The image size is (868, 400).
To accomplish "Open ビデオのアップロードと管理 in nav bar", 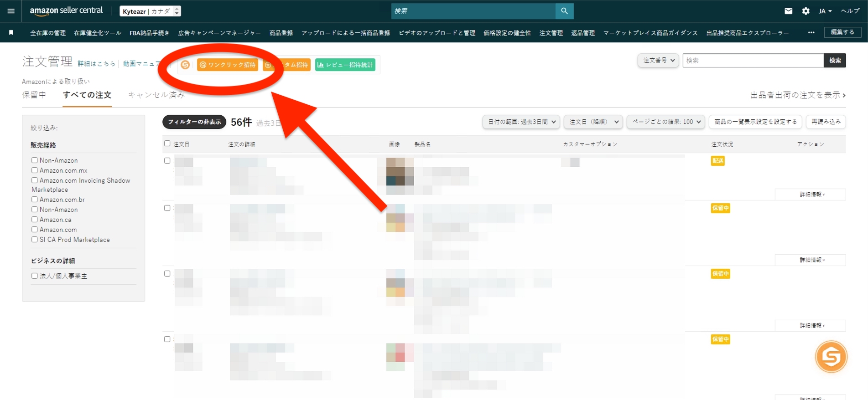I will pyautogui.click(x=437, y=33).
